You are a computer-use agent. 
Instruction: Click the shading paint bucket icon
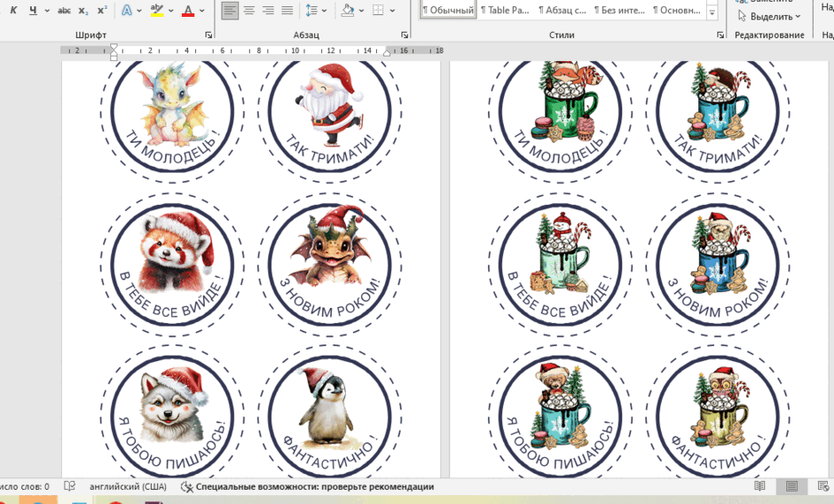(x=347, y=10)
